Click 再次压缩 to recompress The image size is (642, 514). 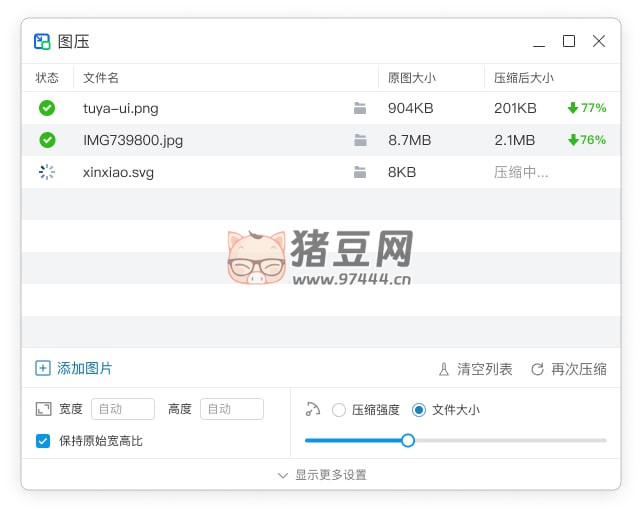[568, 369]
